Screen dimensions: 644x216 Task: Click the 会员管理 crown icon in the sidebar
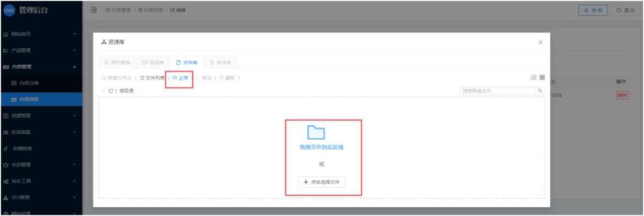(6, 164)
